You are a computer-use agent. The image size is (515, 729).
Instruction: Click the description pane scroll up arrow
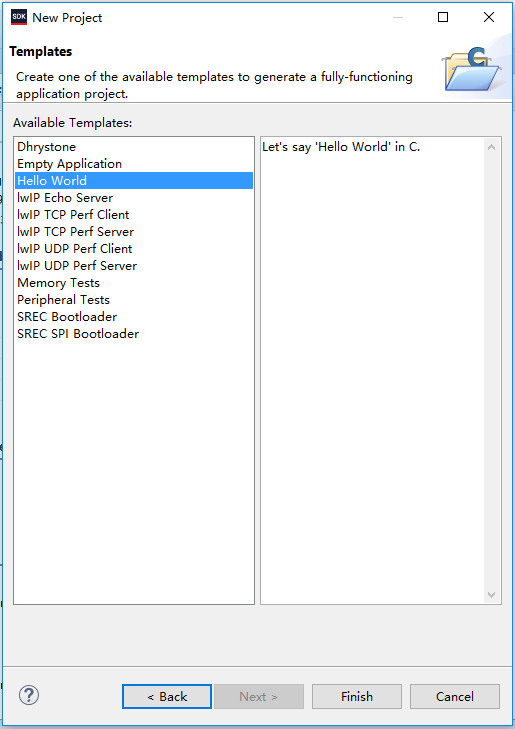click(x=491, y=147)
